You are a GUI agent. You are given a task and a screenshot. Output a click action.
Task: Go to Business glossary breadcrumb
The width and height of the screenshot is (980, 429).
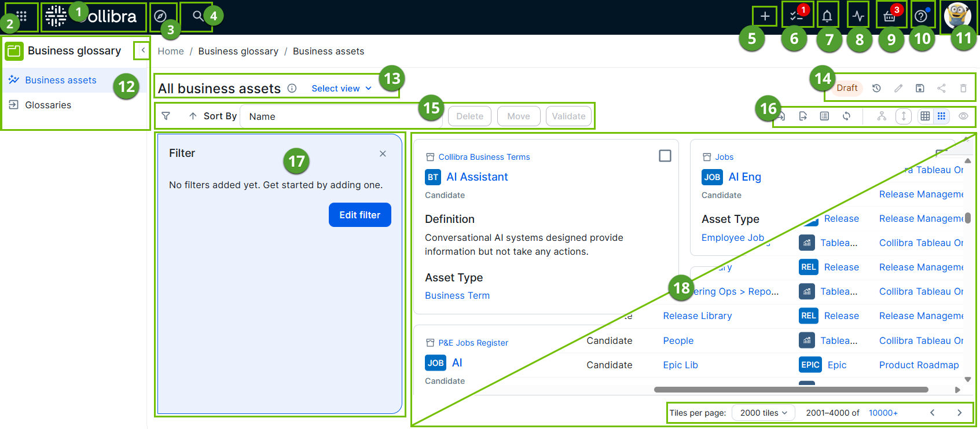pyautogui.click(x=238, y=51)
